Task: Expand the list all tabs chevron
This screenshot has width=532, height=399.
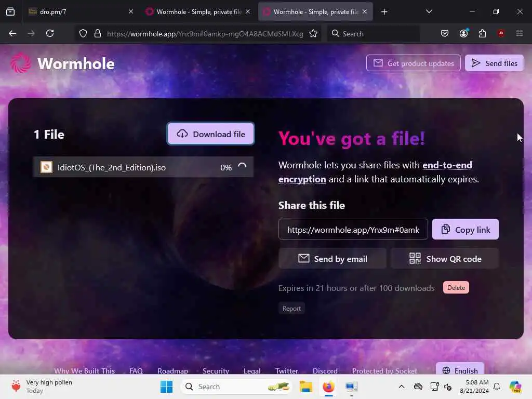Action: click(429, 11)
